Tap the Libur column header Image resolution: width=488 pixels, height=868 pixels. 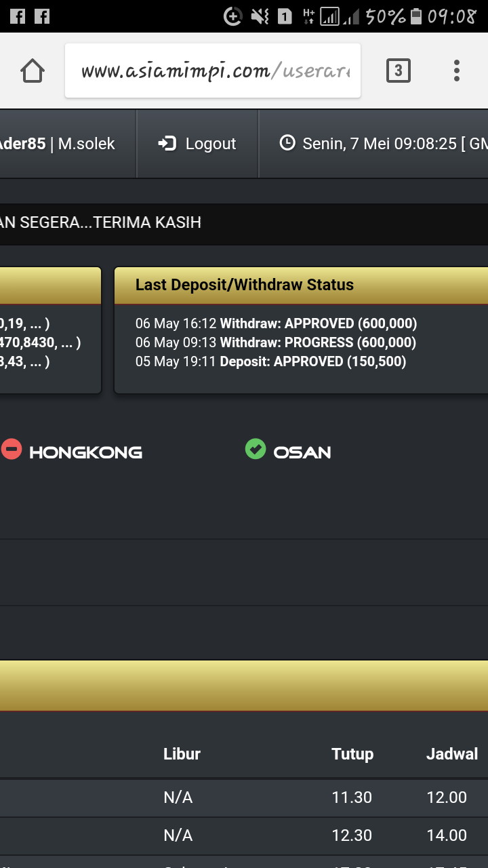[182, 754]
